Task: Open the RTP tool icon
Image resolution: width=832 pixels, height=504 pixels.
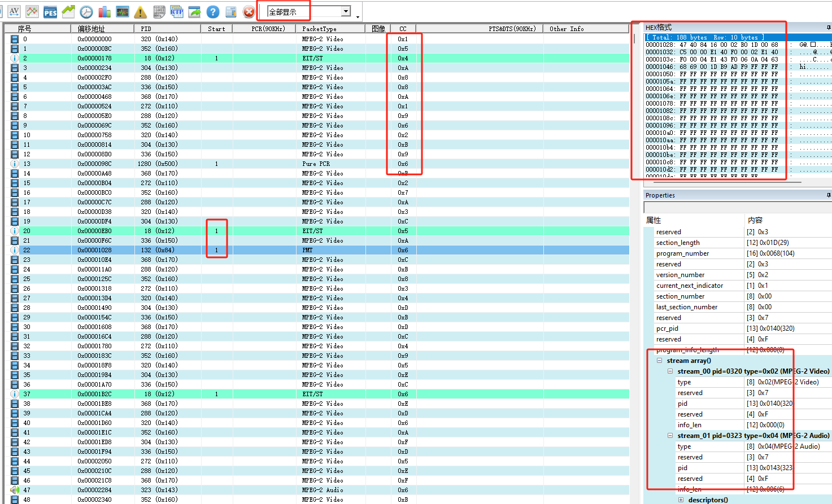Action: pyautogui.click(x=177, y=12)
